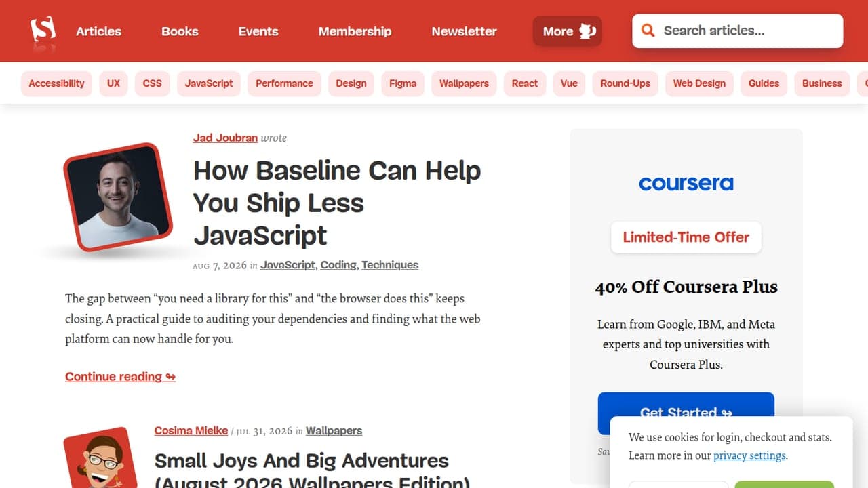Open the Coding category link
868x488 pixels.
[x=338, y=265]
